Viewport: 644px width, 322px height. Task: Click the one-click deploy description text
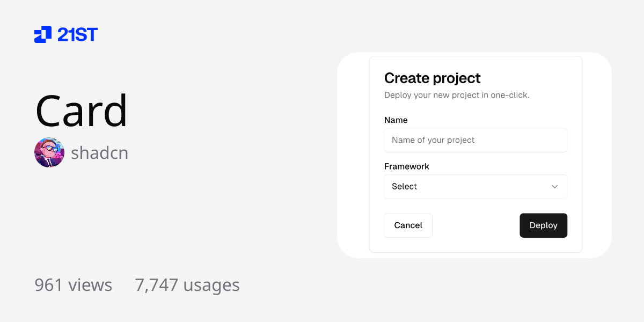[456, 95]
